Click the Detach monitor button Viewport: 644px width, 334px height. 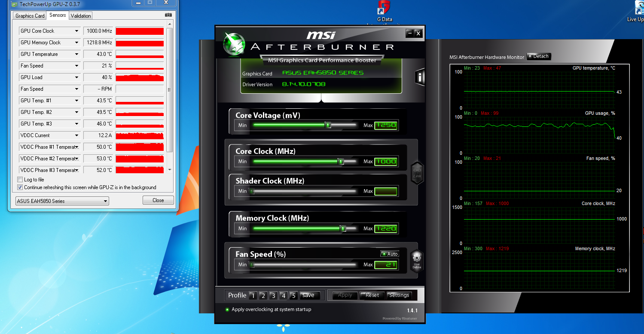coord(539,56)
